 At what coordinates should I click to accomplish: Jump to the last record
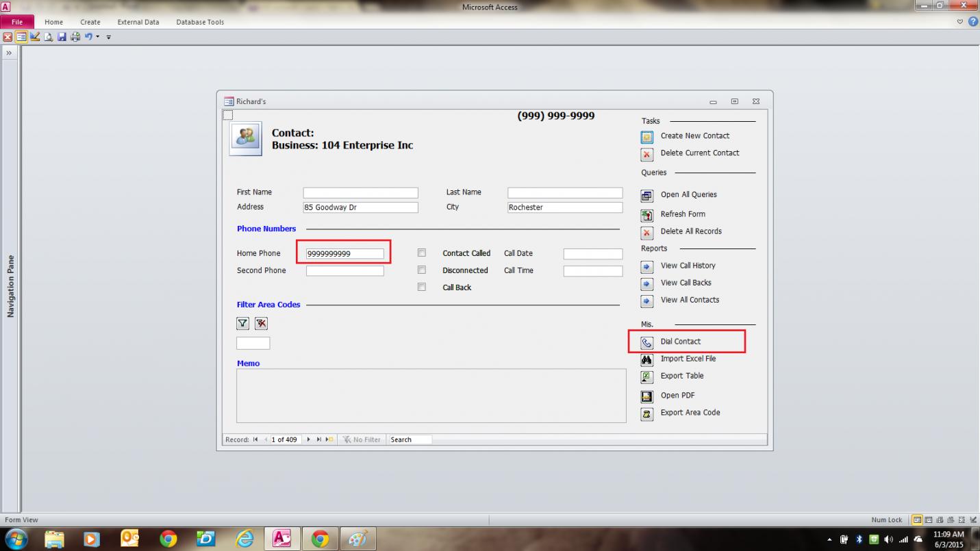click(x=319, y=439)
